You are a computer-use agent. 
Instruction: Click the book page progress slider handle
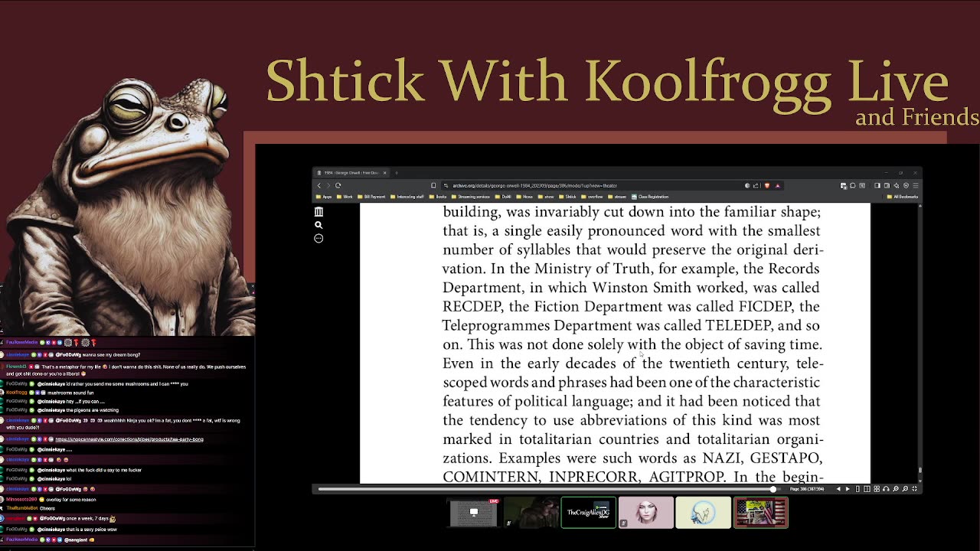(x=773, y=489)
